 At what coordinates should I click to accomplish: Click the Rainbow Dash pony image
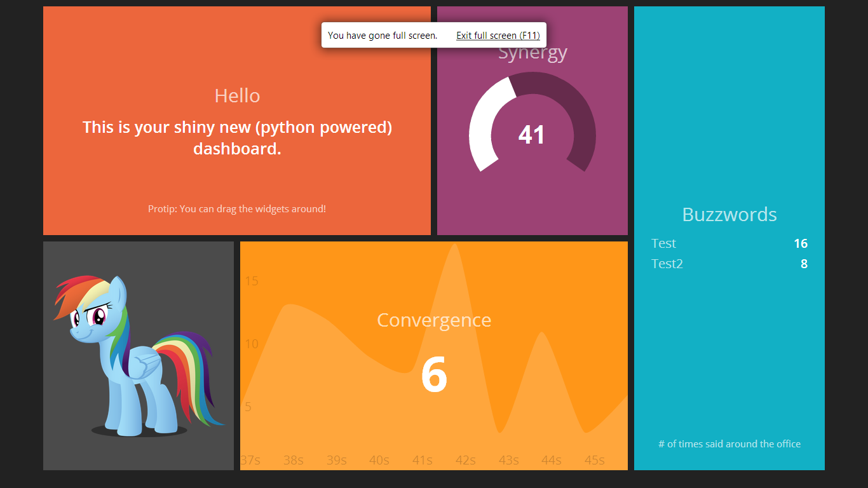coord(139,356)
